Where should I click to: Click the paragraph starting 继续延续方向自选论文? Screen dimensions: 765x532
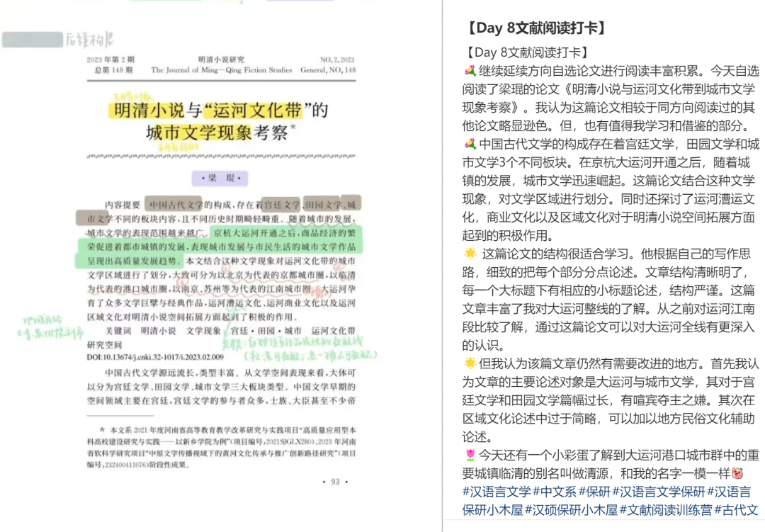coord(611,98)
